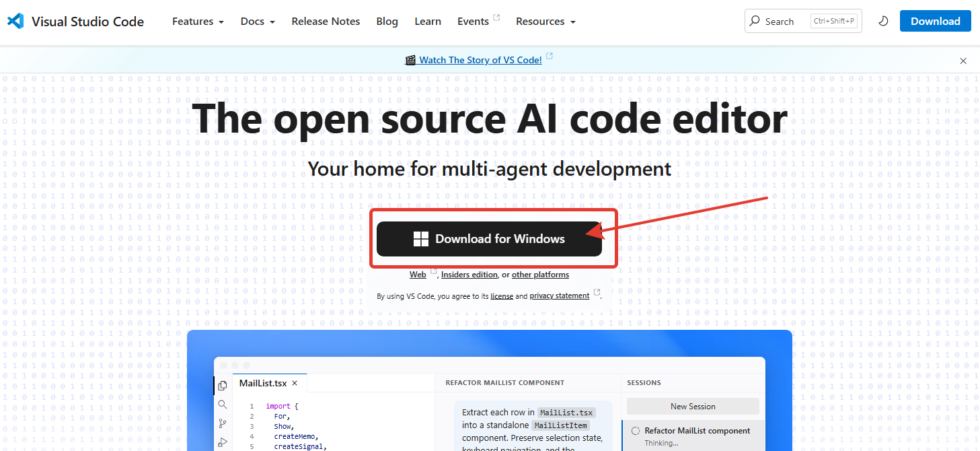Expand the Features dropdown menu
The image size is (980, 451).
[198, 22]
